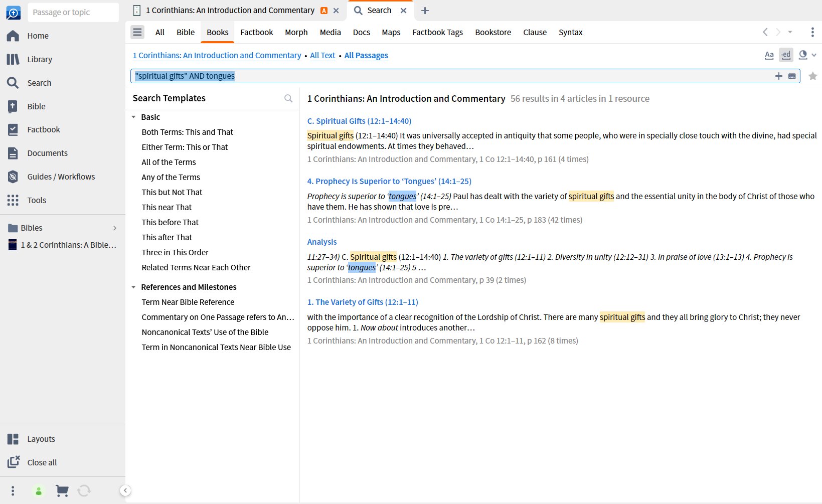
Task: Click the green user account icon
Action: pos(39,491)
